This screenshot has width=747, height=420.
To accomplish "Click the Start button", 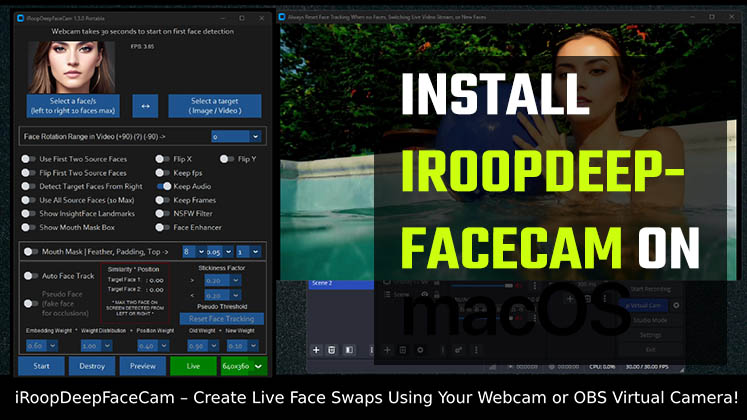I will click(x=41, y=366).
